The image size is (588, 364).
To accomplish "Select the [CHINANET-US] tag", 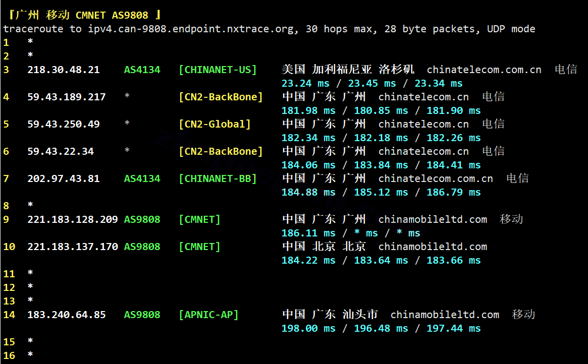I will click(x=217, y=70).
